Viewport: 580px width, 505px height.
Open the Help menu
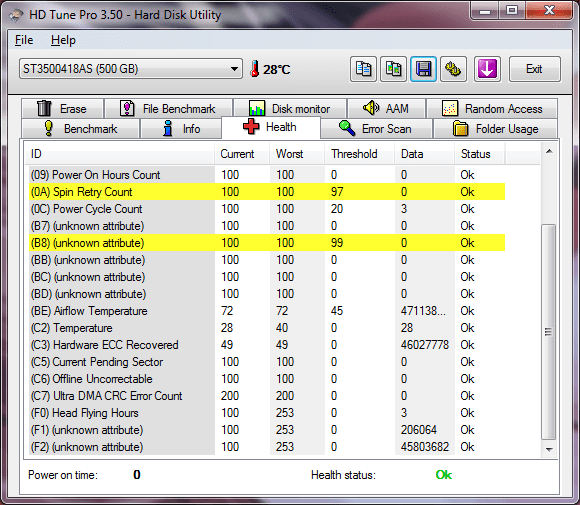63,40
